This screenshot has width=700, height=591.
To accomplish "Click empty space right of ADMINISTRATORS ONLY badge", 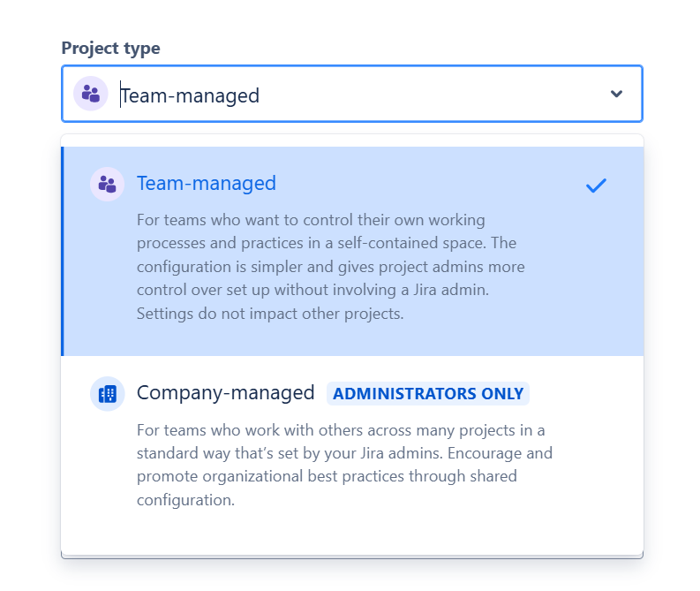I will coord(583,394).
